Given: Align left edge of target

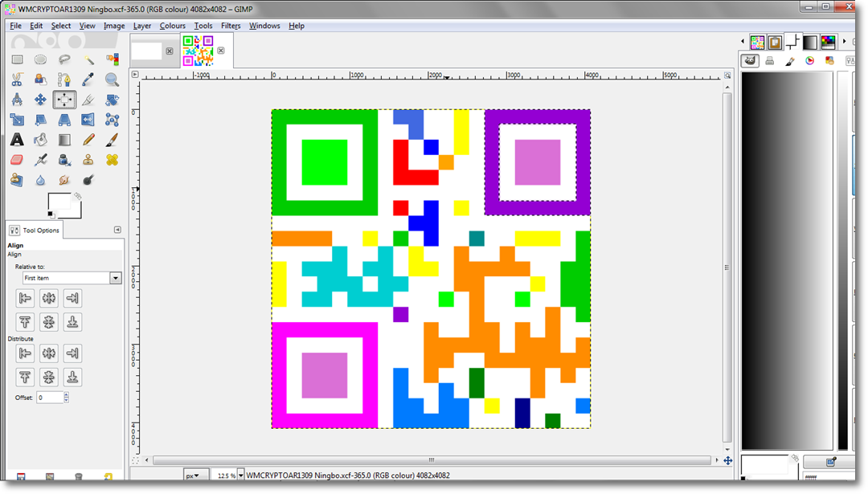Looking at the screenshot, I should tap(25, 298).
